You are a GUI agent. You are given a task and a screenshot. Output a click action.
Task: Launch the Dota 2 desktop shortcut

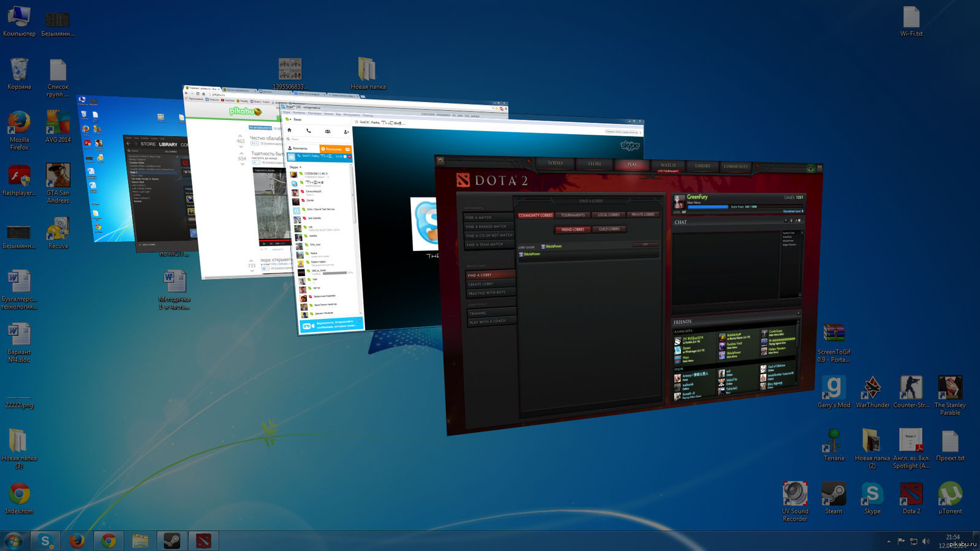[x=911, y=498]
